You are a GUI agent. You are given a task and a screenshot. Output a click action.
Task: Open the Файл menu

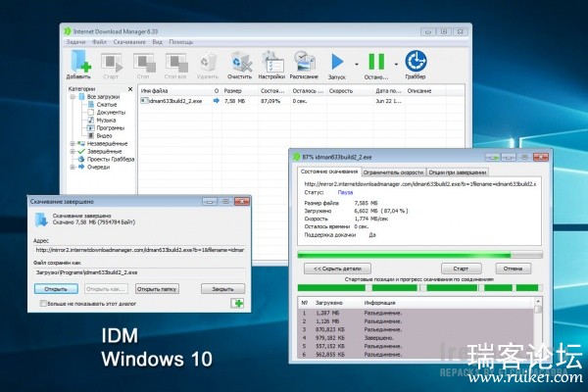pyautogui.click(x=99, y=42)
